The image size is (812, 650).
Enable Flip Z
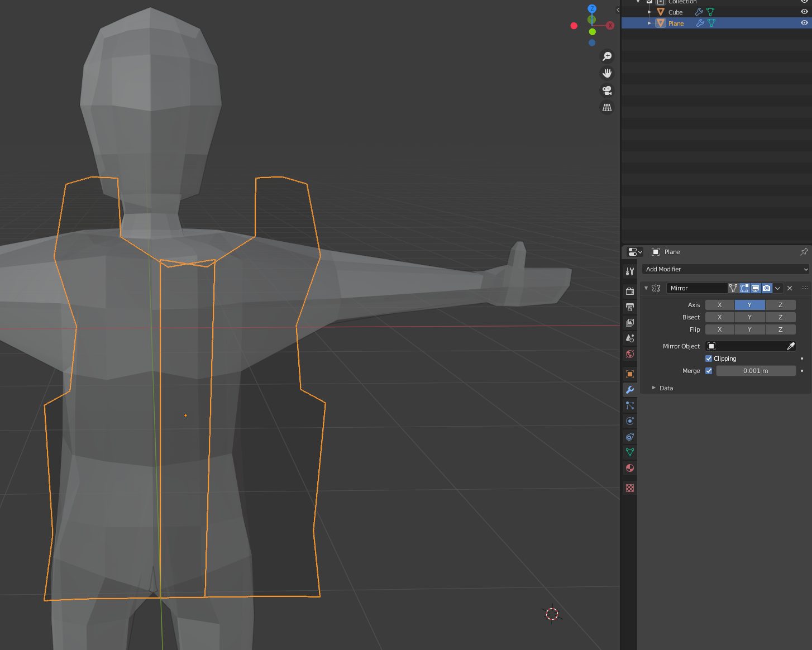coord(781,329)
